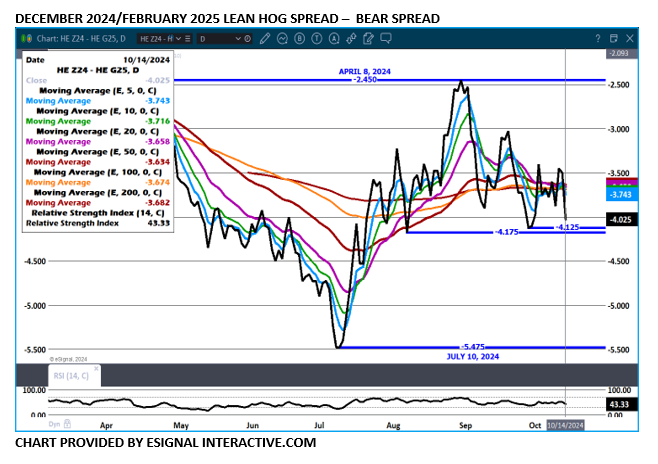Click the black -4.025 price label
The width and height of the screenshot is (658, 464).
(621, 218)
